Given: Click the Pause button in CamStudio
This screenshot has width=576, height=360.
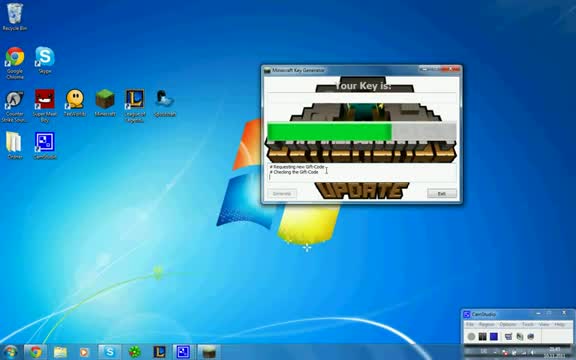Looking at the screenshot, I should coord(482,336).
